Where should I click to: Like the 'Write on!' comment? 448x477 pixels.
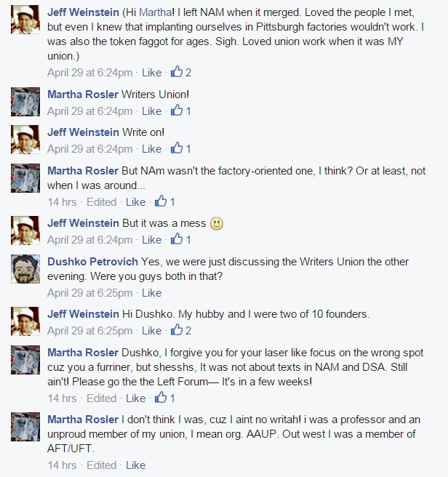[151, 149]
